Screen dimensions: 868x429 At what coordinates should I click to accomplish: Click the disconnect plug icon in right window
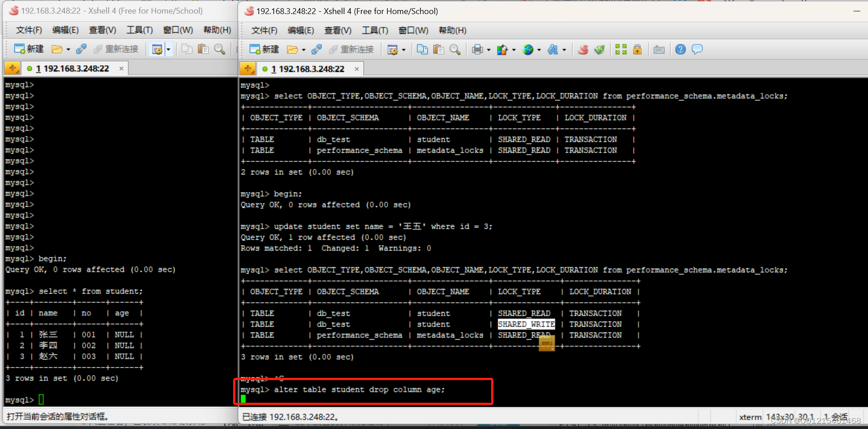[x=317, y=49]
